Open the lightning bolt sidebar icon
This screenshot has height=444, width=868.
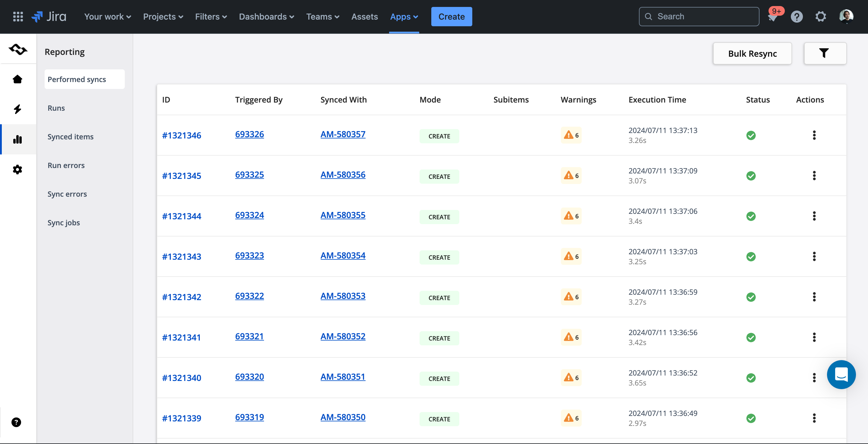[x=17, y=109]
